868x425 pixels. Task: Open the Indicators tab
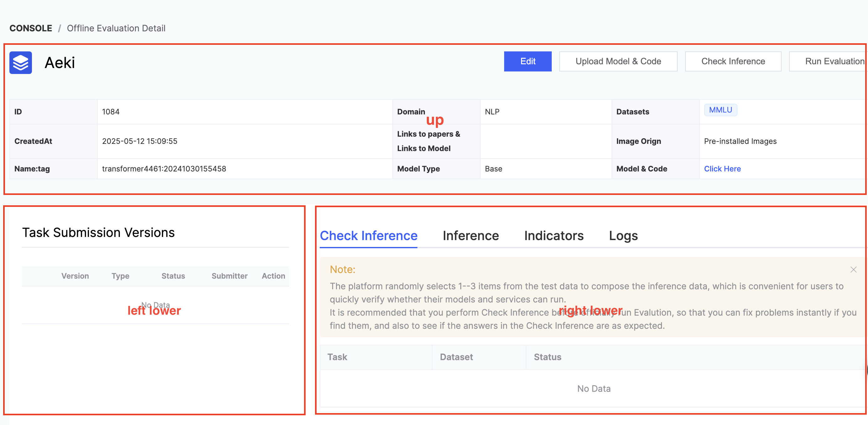point(554,235)
